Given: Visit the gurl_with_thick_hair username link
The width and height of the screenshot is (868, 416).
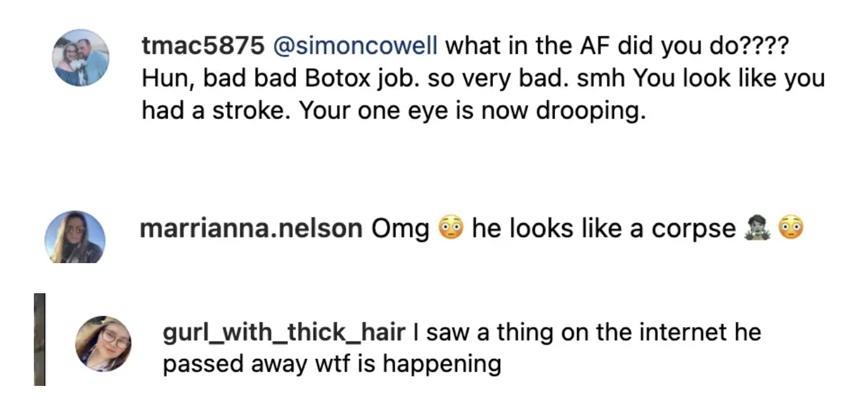Looking at the screenshot, I should coord(283,332).
